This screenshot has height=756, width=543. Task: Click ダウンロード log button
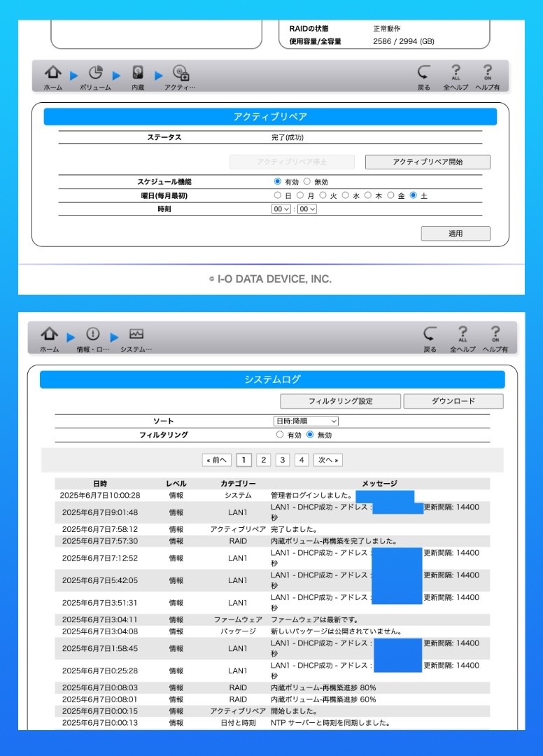point(453,401)
